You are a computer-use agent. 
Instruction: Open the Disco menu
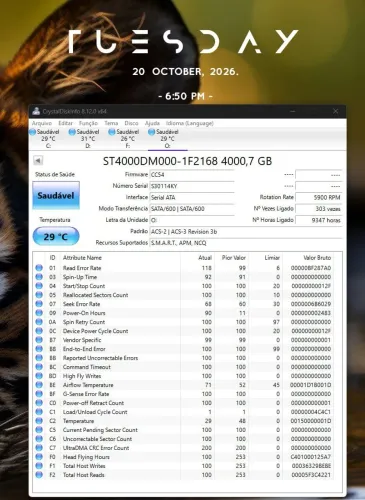point(131,123)
